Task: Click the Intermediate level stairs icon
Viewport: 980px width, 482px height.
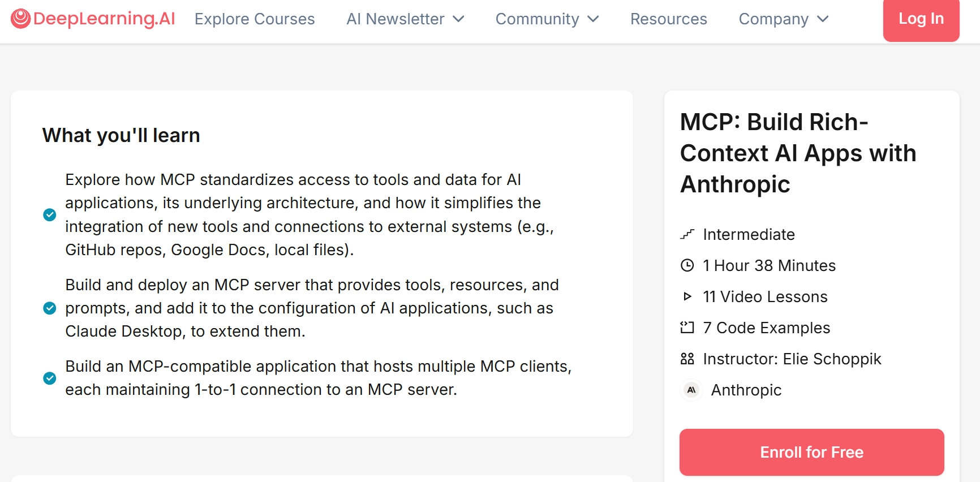Action: pyautogui.click(x=687, y=234)
